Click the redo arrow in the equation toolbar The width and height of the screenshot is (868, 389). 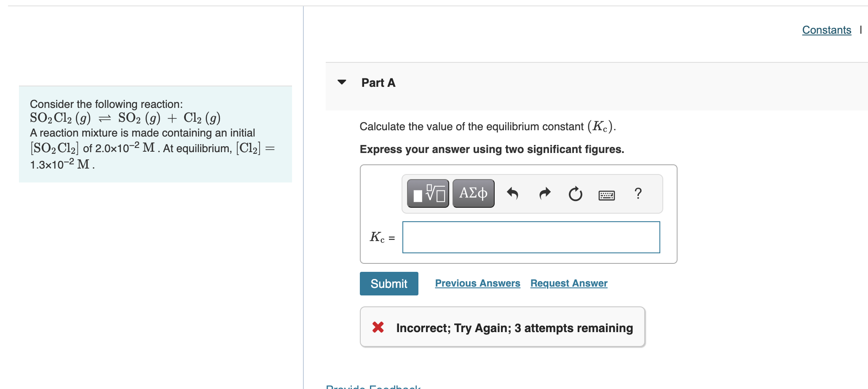544,193
